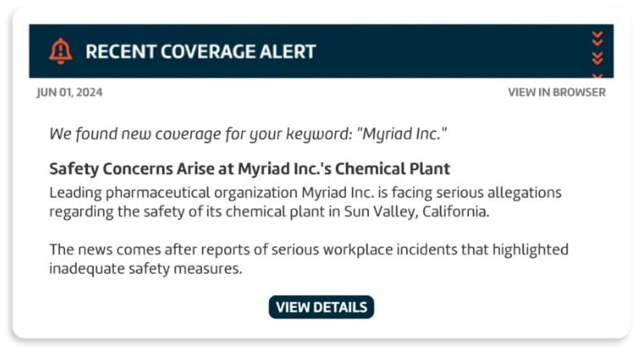Click the top double-chevron in the header

[598, 37]
